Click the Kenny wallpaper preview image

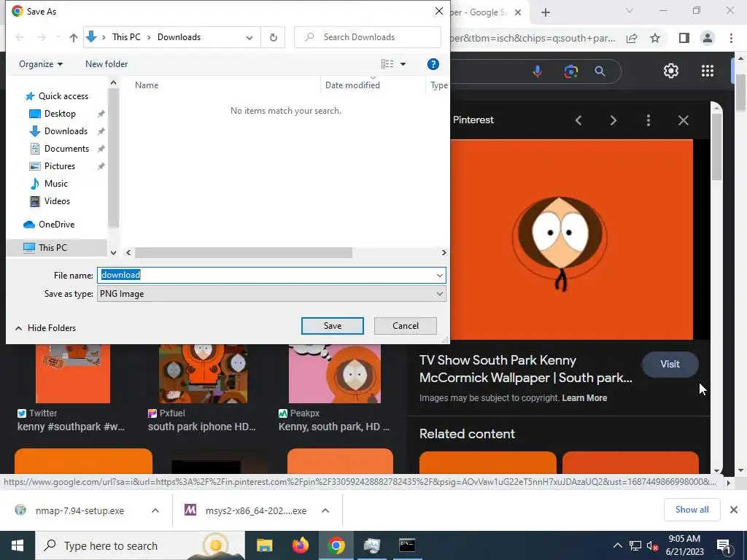(571, 239)
